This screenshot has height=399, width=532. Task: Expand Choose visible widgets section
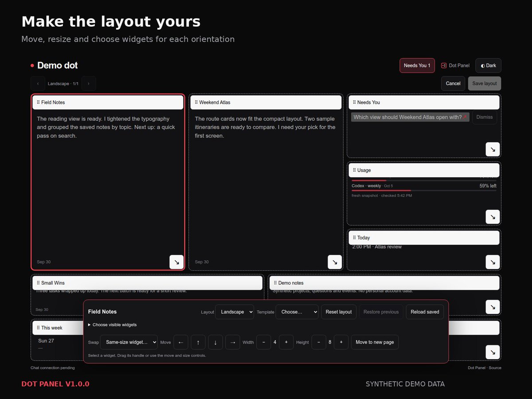click(113, 325)
